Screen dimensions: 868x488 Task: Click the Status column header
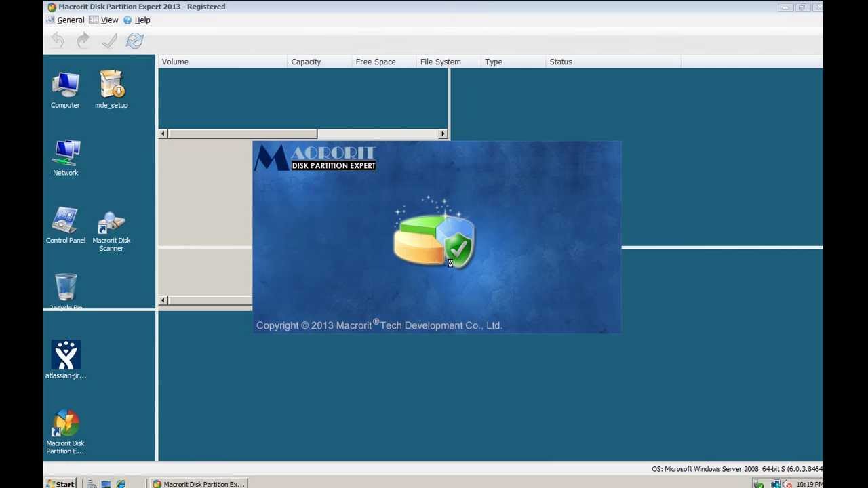[x=613, y=62]
